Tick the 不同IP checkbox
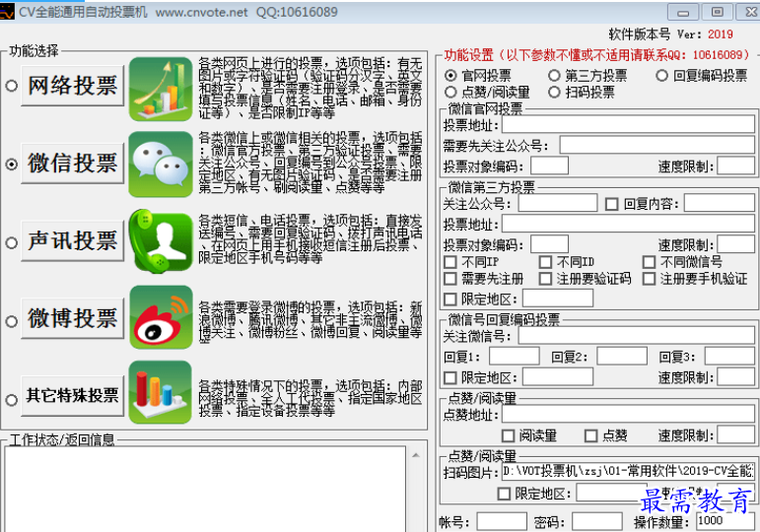Screen dimensions: 760x532 pos(450,262)
